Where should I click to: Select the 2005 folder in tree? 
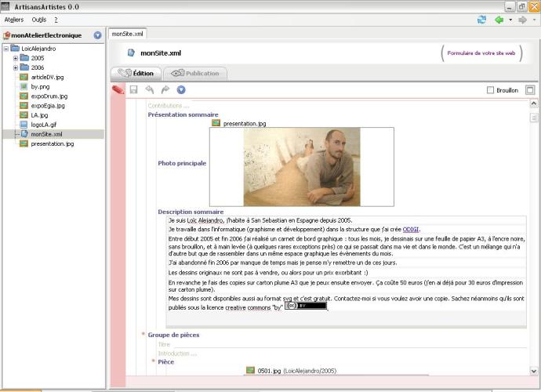38,58
